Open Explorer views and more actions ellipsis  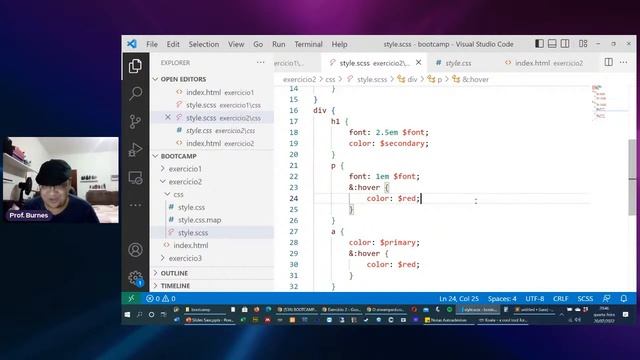pyautogui.click(x=260, y=62)
